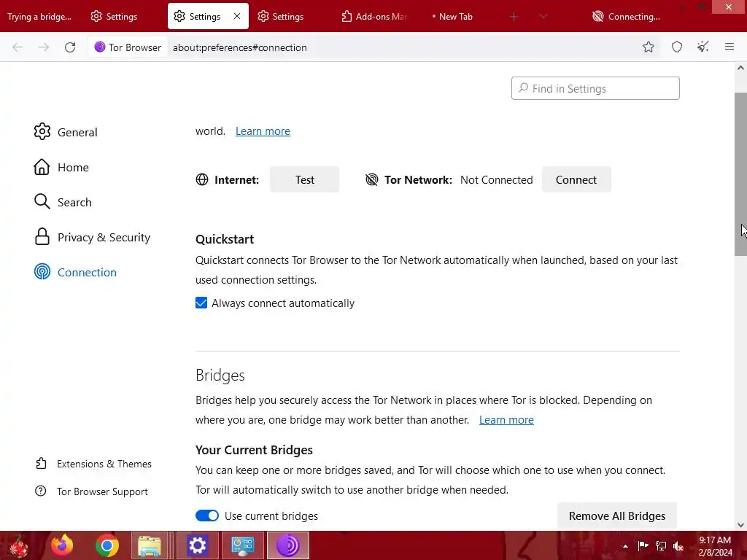This screenshot has width=747, height=560.
Task: Click scrollbar down arrow
Action: pyautogui.click(x=740, y=525)
